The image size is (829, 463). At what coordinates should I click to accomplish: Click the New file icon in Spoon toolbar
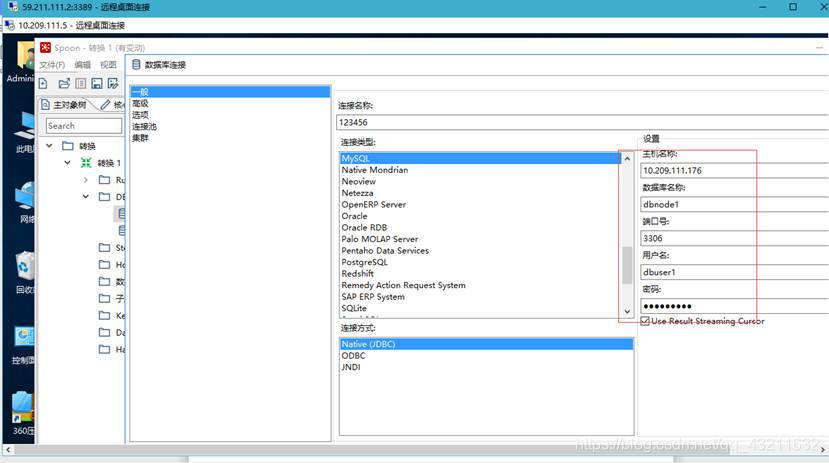pyautogui.click(x=43, y=84)
